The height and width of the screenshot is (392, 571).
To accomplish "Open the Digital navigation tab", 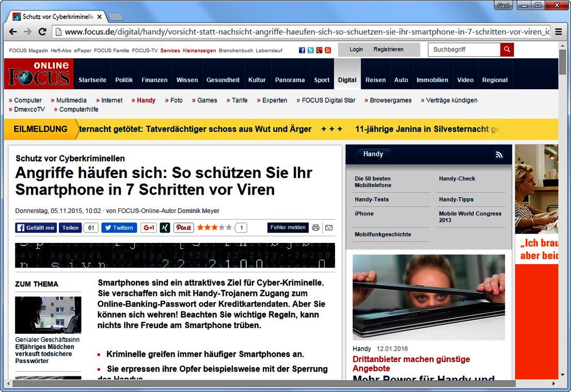I will tap(347, 80).
